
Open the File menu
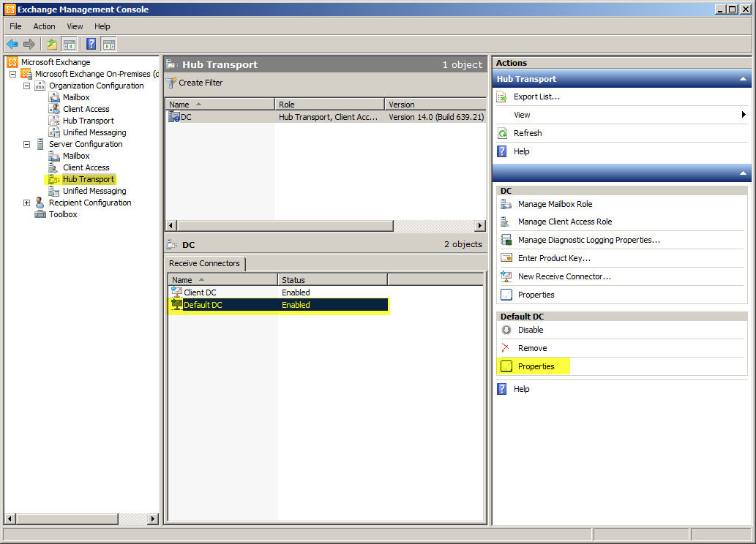[x=15, y=26]
